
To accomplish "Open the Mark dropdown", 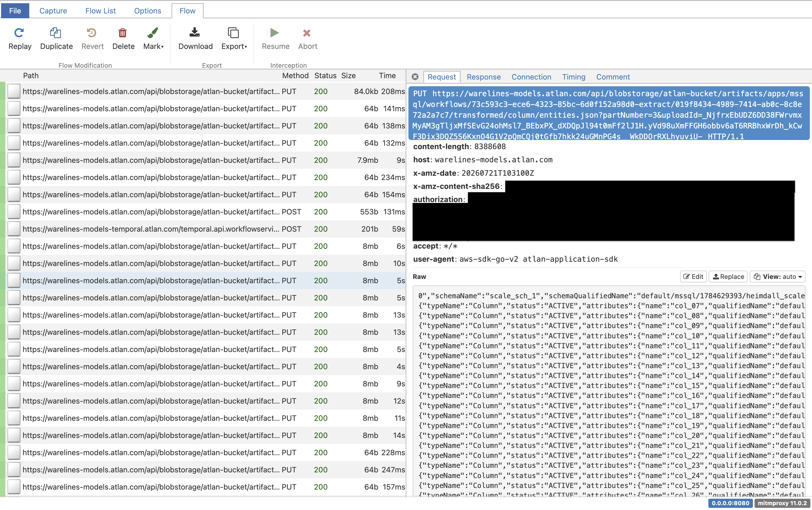I will (153, 39).
